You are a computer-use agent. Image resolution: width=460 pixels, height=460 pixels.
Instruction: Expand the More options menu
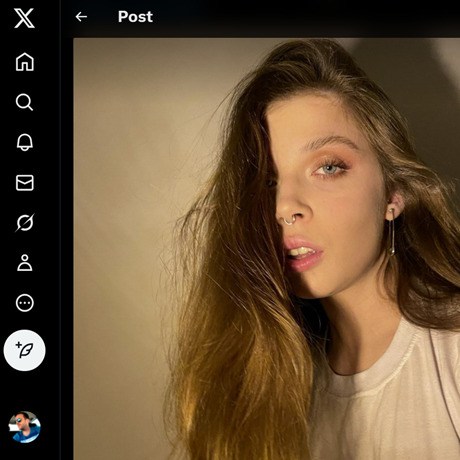coord(25,303)
